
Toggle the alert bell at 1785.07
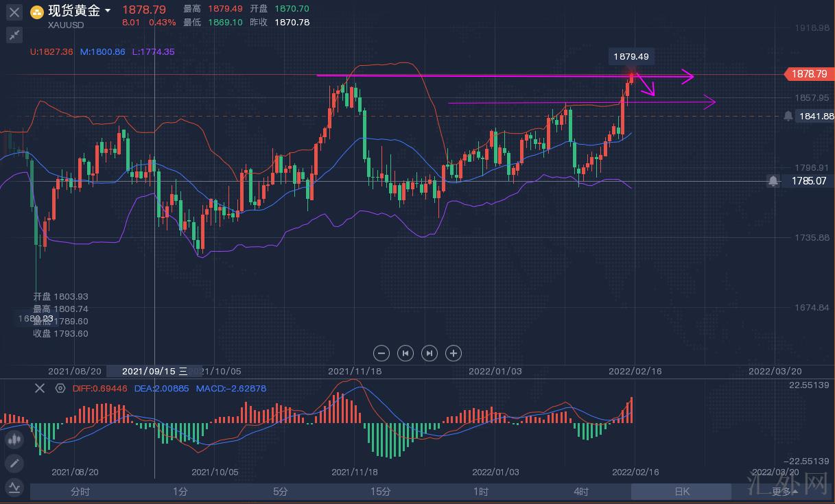click(773, 181)
